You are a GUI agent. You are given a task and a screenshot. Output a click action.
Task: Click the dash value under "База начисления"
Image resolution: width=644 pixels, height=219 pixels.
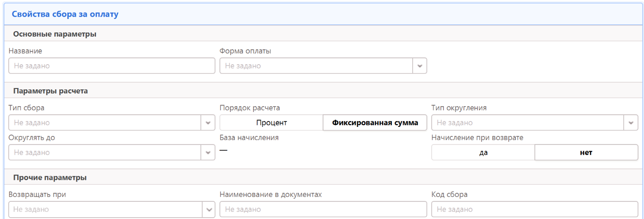(223, 150)
